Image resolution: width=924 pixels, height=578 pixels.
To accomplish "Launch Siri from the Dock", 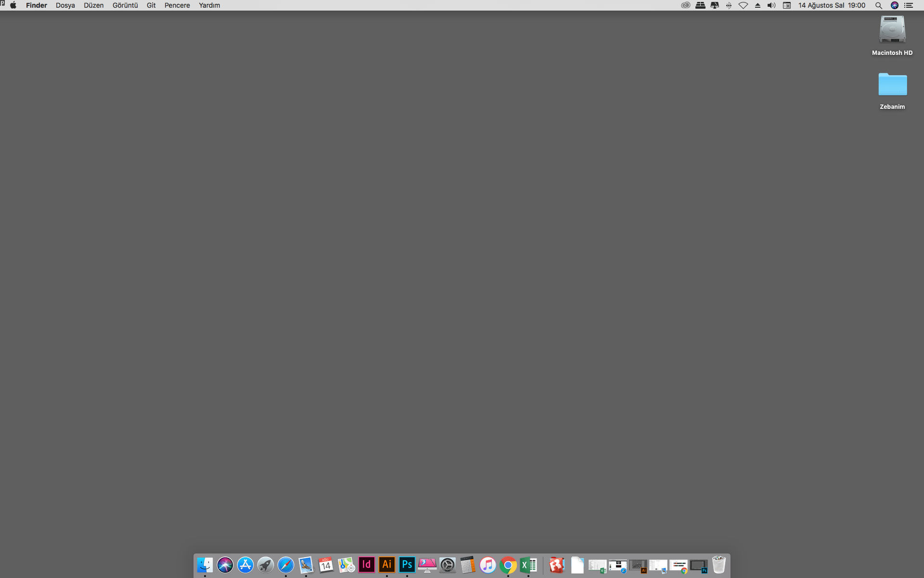I will [x=225, y=565].
